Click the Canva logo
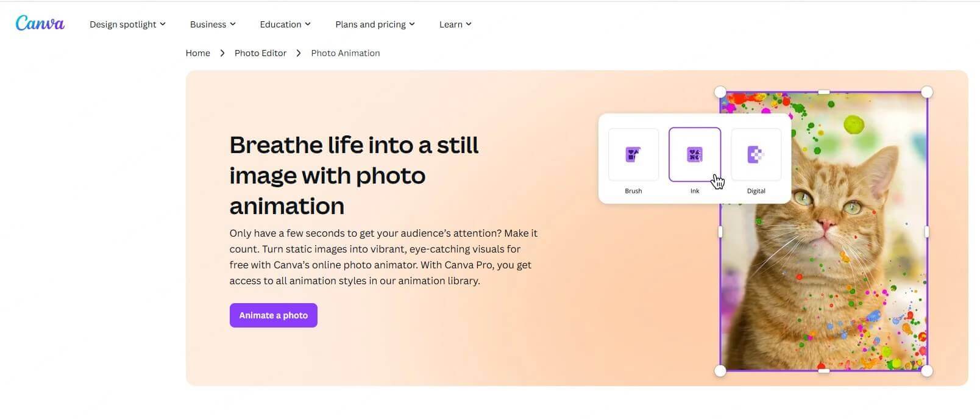The height and width of the screenshot is (419, 980). [39, 23]
